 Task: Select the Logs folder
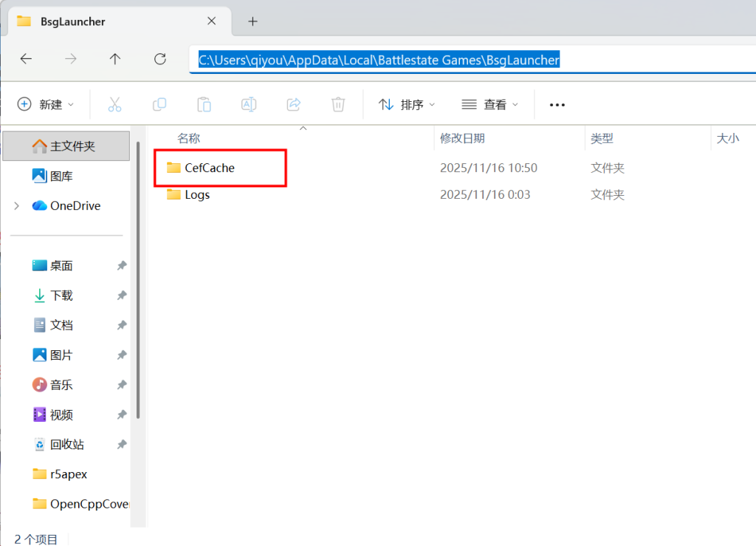196,195
